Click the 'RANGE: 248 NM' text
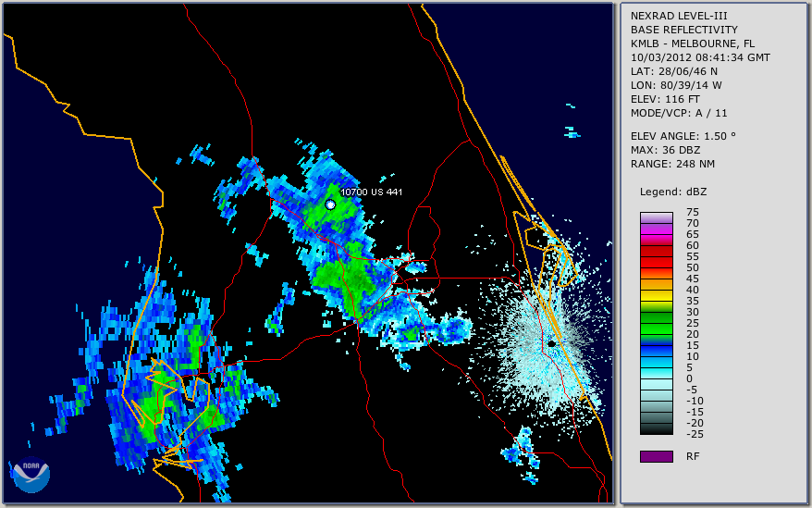The image size is (812, 508). click(672, 165)
